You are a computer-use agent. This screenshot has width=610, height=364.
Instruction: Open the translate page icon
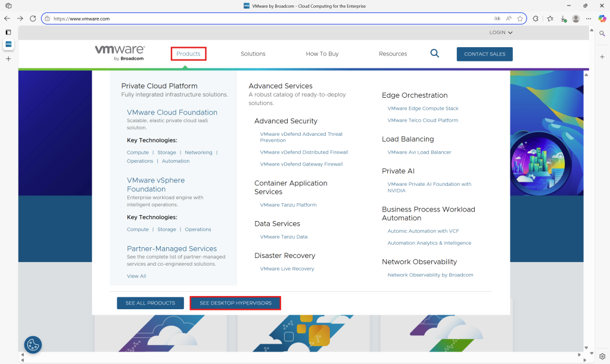[x=497, y=18]
